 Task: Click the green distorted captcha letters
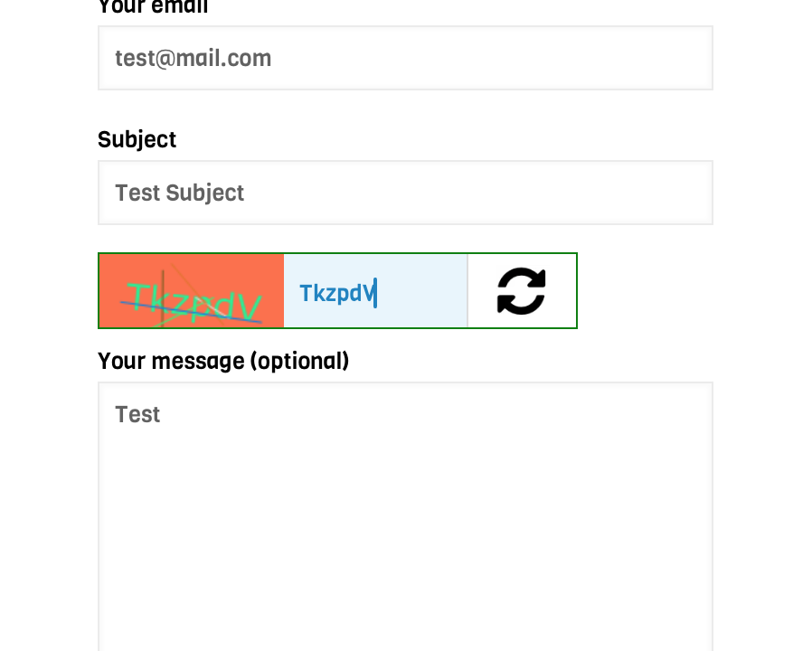(x=194, y=303)
